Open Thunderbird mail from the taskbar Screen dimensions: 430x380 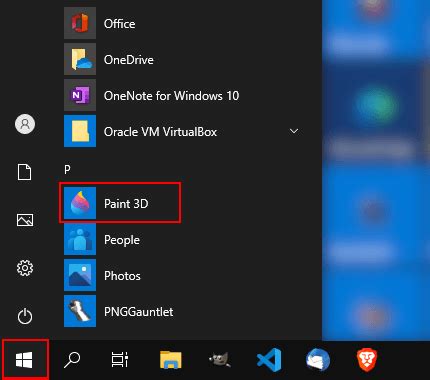pyautogui.click(x=318, y=360)
